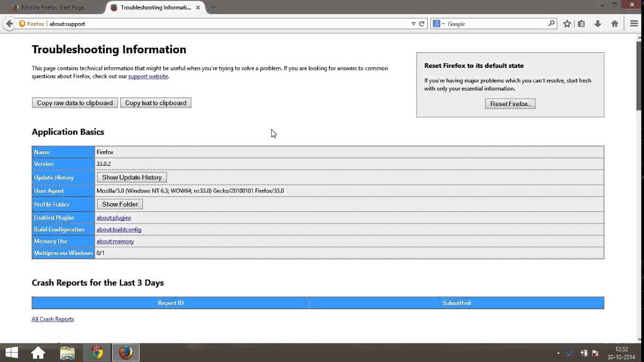The image size is (644, 362).
Task: Reload the page with the refresh icon
Action: tap(422, 24)
